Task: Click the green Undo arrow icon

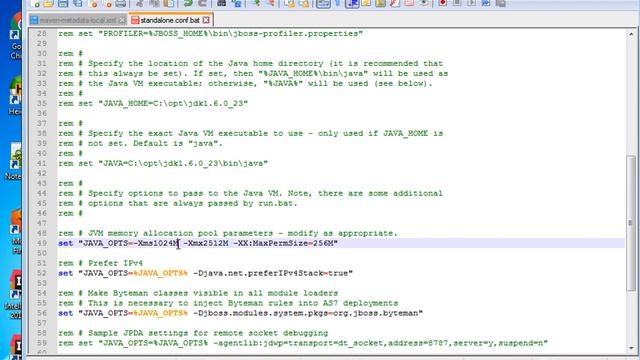Action: coord(187,4)
